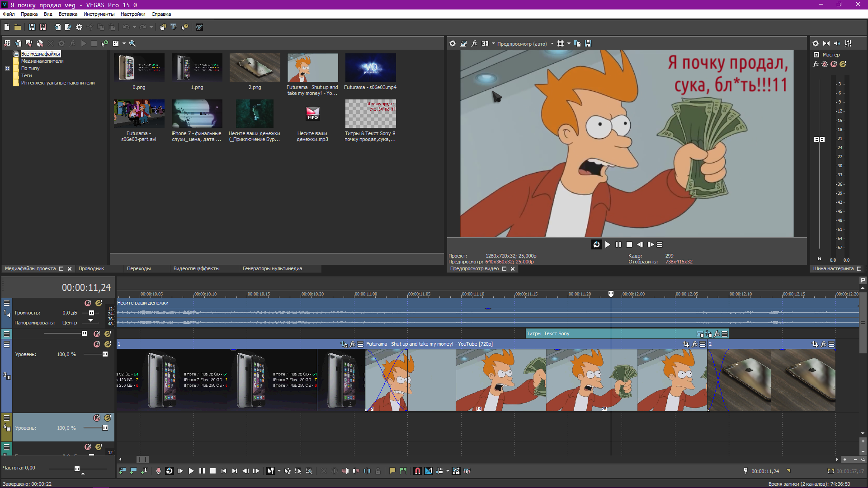Viewport: 868px width, 488px height.
Task: Remove unused media from project icon
Action: [7, 43]
